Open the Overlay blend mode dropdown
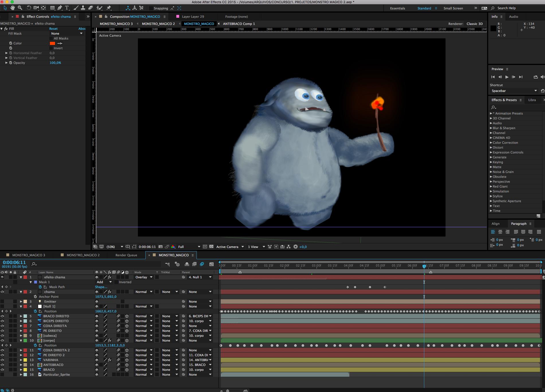This screenshot has width=545, height=392. pos(144,277)
